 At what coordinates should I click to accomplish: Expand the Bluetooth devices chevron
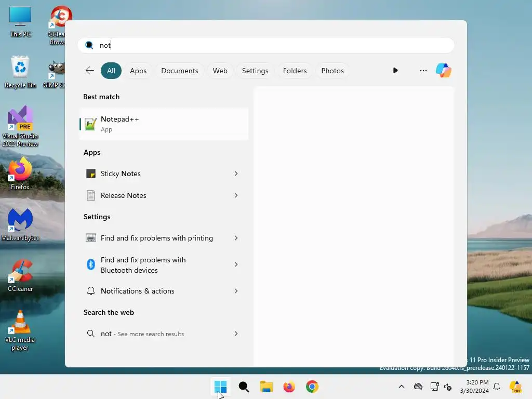coord(236,264)
